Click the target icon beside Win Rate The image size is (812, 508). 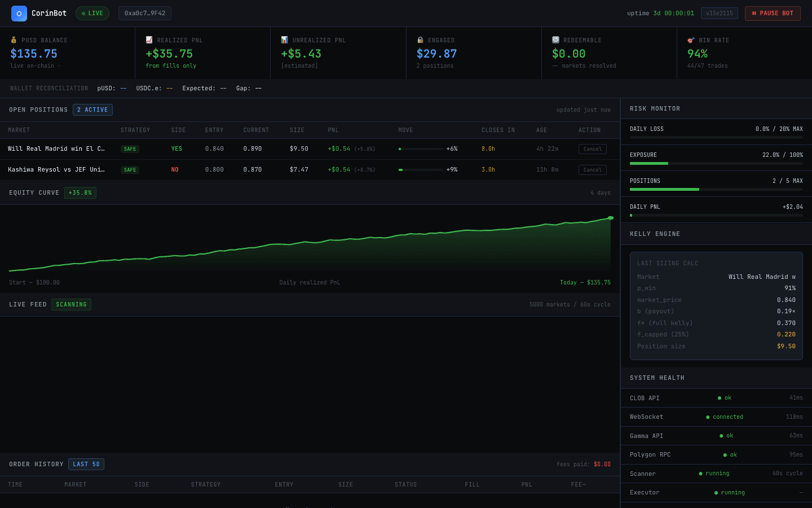(x=691, y=40)
